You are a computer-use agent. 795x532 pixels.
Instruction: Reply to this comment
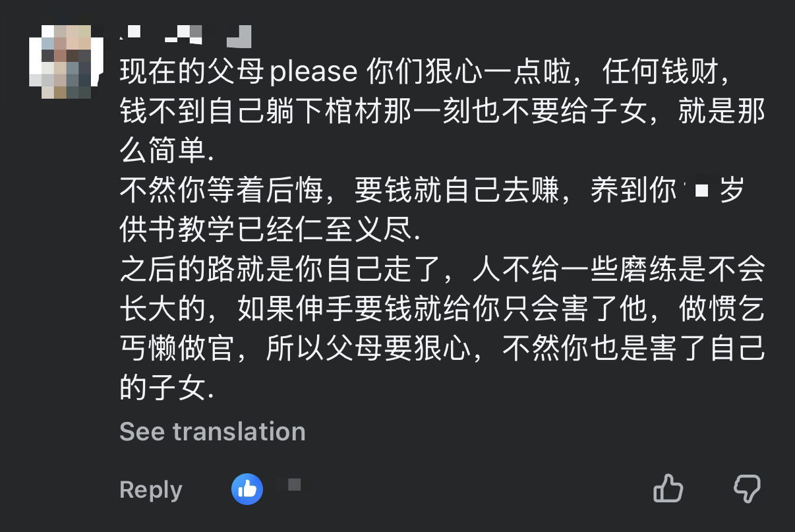tap(151, 490)
